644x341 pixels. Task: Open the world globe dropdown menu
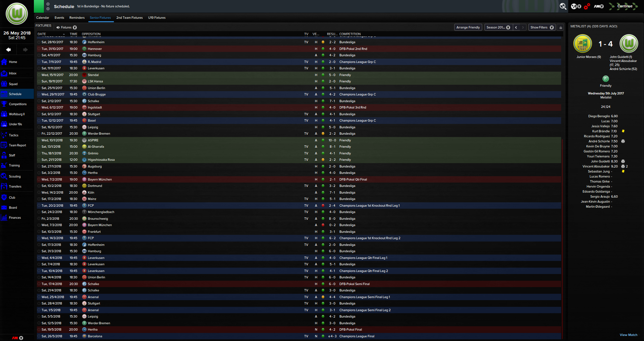(576, 6)
